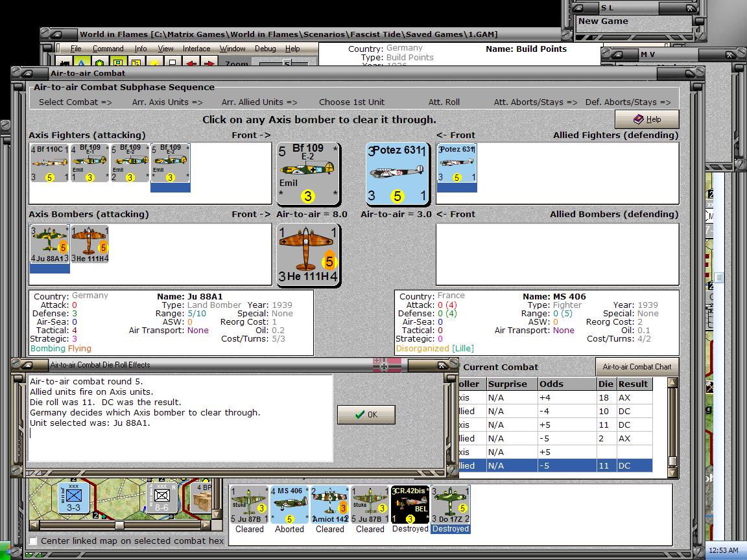Select the 8-6 army map counter
The height and width of the screenshot is (560, 747).
tap(162, 498)
